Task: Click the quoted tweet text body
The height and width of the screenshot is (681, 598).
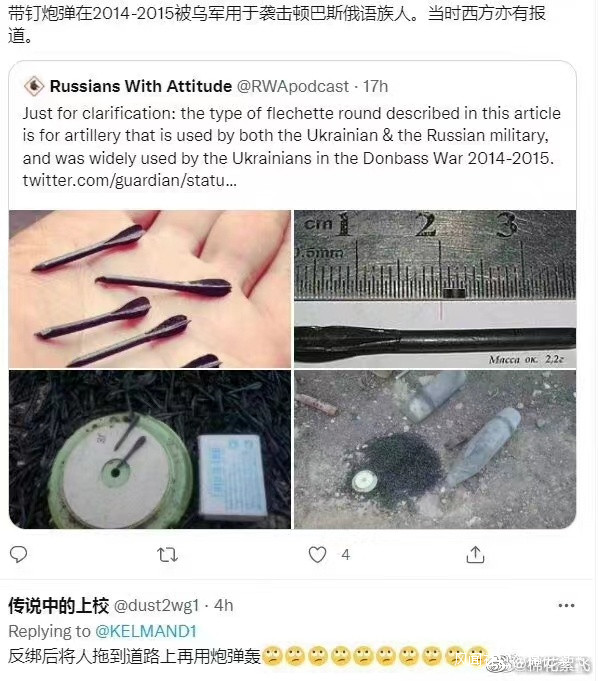Action: click(292, 146)
